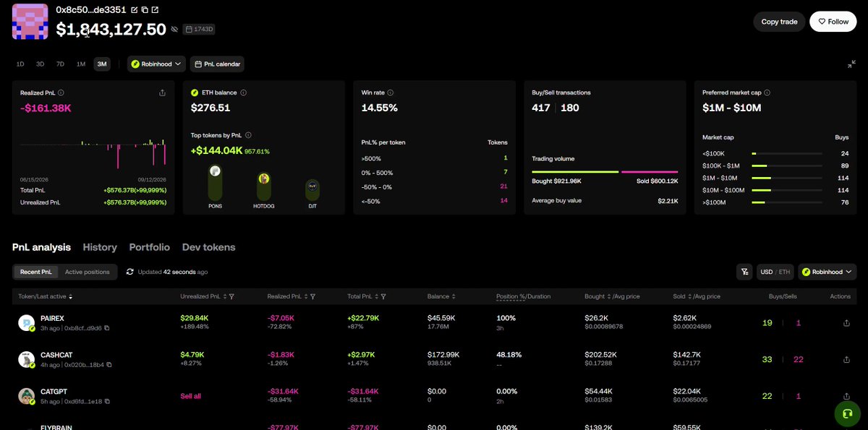Screen dimensions: 868x430
Task: Open the Robinhood chain dropdown near time range
Action: (157, 64)
